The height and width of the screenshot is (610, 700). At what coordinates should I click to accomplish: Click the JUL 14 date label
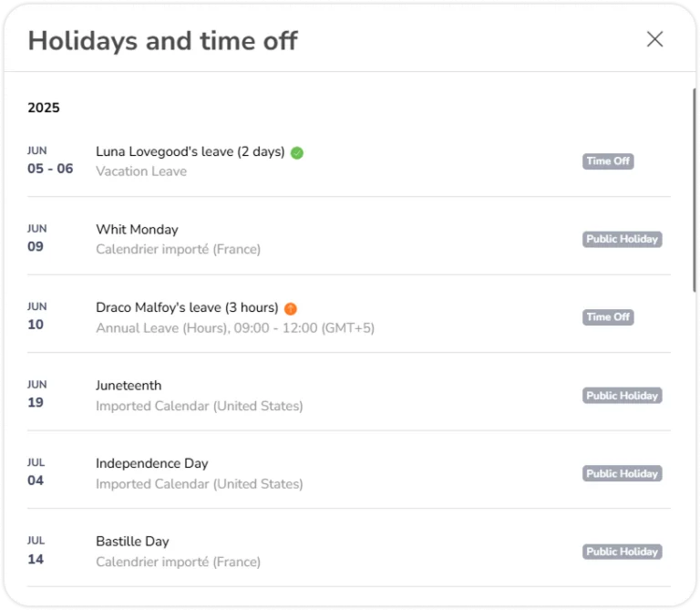coord(36,551)
